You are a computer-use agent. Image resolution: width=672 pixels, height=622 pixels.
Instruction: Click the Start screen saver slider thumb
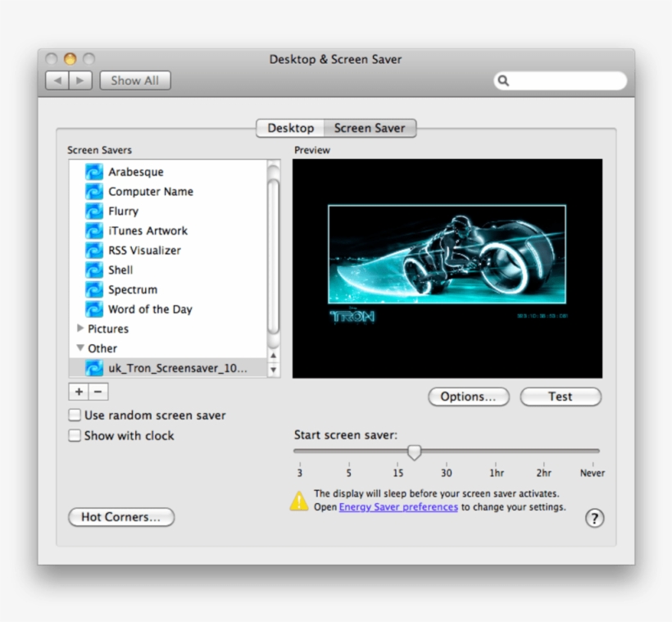click(x=414, y=452)
